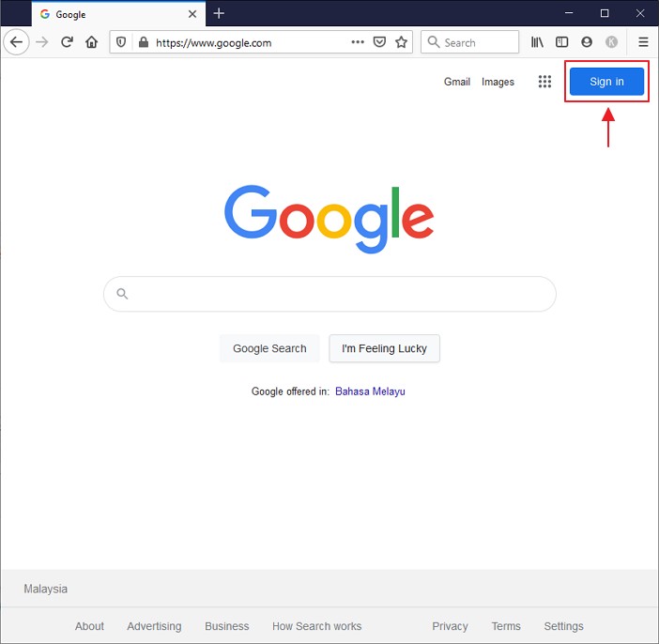Screen dimensions: 659x644
Task: Click the forward navigation arrow
Action: (42, 42)
